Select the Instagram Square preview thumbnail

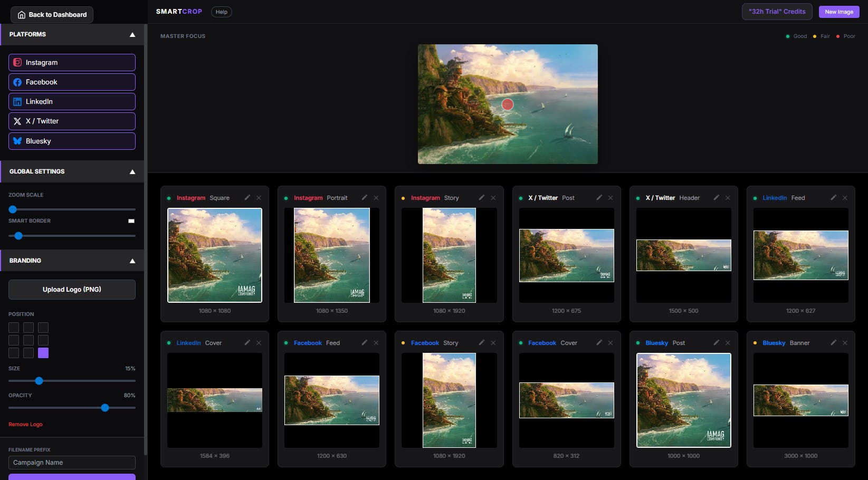click(215, 255)
